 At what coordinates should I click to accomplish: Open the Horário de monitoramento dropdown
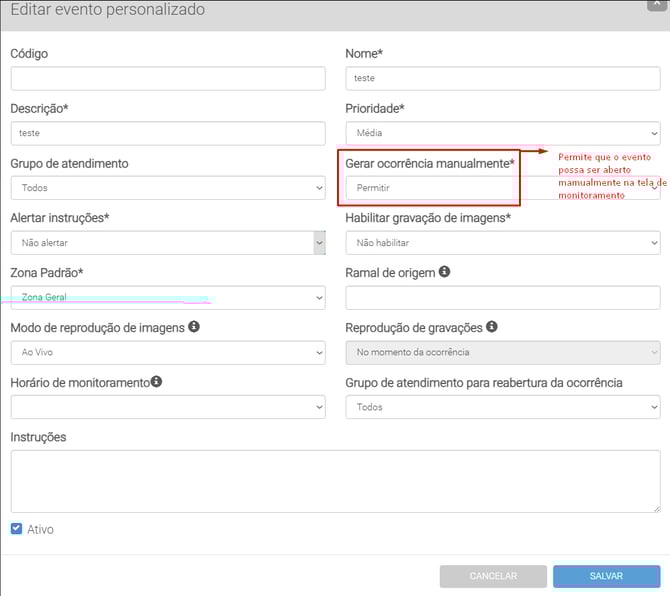[168, 408]
